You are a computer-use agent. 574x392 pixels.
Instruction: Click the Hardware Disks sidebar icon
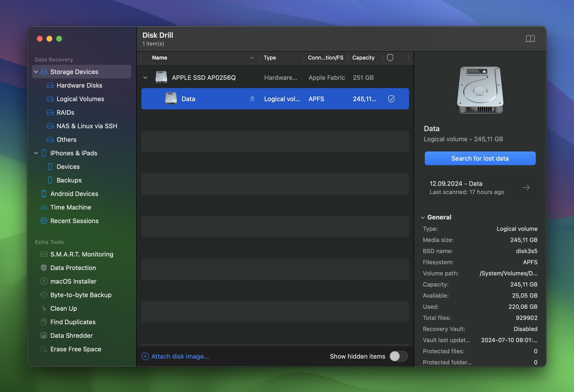click(50, 85)
